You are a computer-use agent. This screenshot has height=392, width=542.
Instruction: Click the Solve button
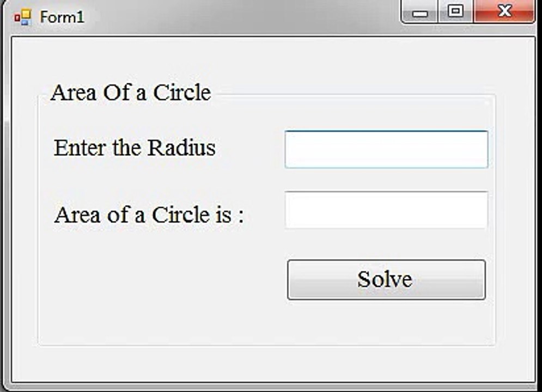pyautogui.click(x=386, y=280)
